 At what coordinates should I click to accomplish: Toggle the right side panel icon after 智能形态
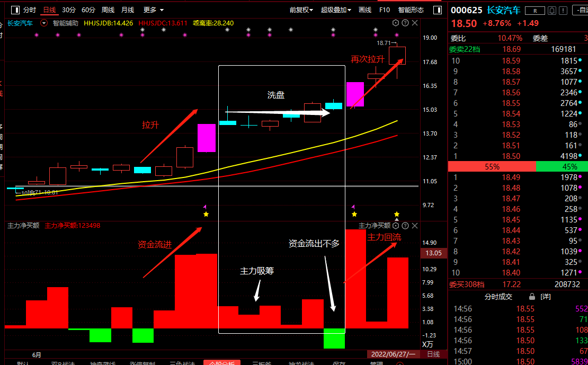tap(437, 10)
